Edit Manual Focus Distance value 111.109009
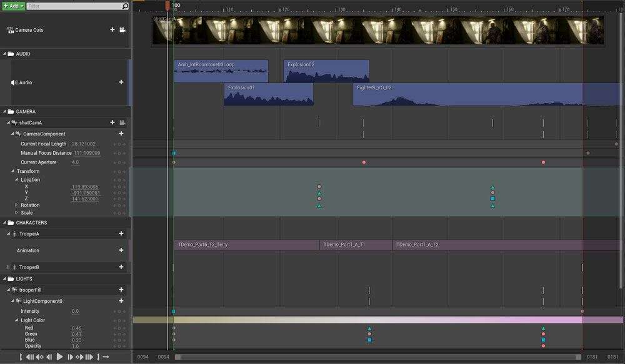 pyautogui.click(x=87, y=153)
